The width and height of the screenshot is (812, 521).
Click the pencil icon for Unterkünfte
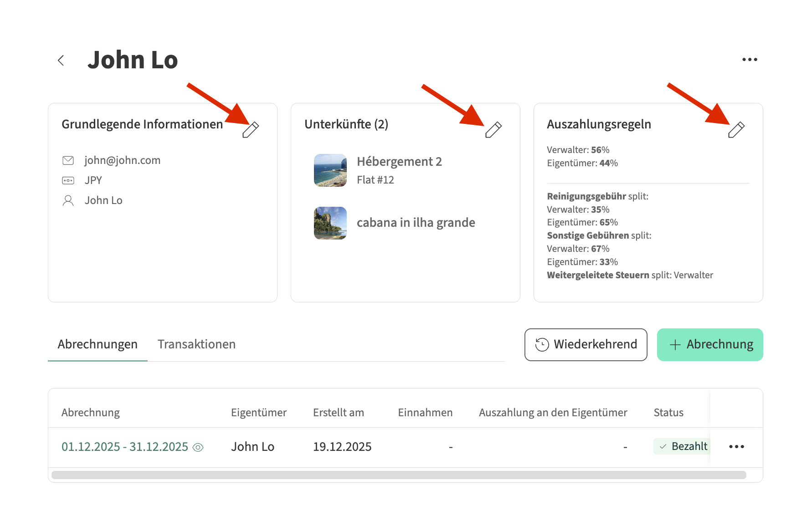pos(493,130)
